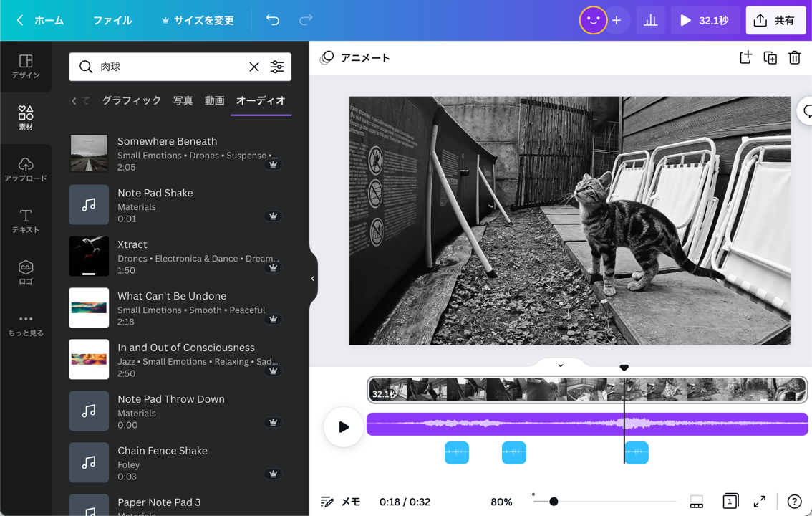Open the テキスト text panel
812x516 pixels.
(x=25, y=221)
